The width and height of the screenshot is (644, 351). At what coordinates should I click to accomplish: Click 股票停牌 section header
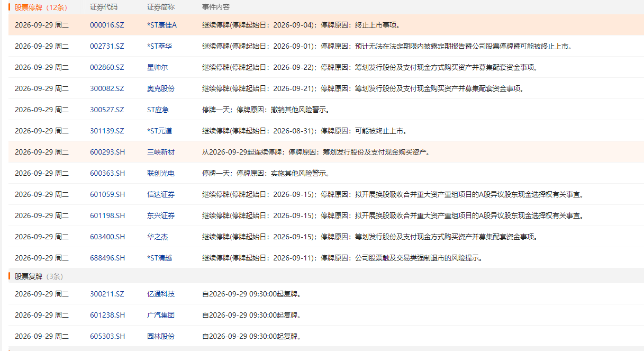[x=29, y=7]
